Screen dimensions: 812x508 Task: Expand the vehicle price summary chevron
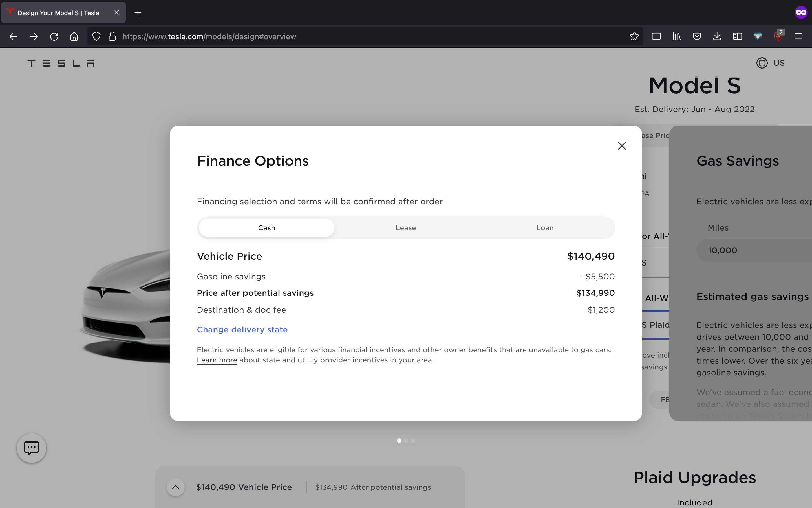[x=175, y=487]
